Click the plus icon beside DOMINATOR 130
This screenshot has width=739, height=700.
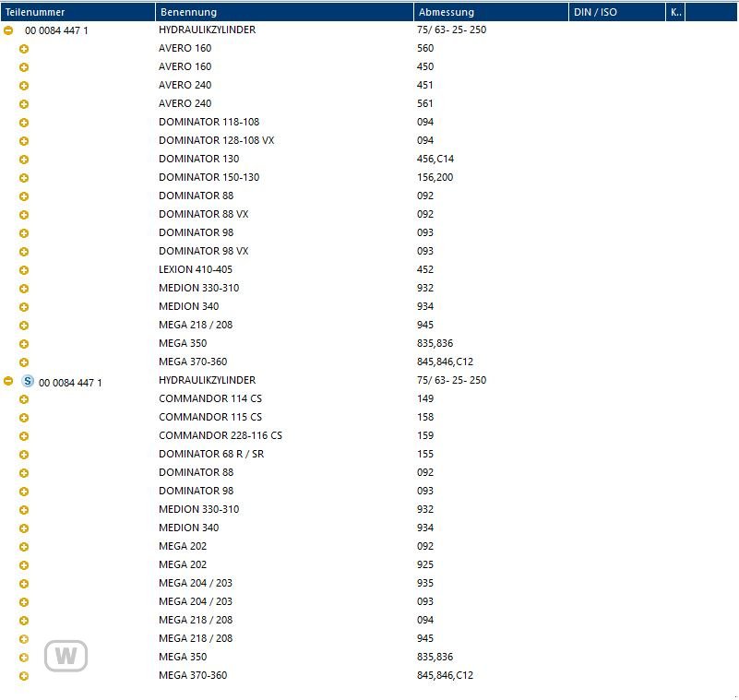24,160
